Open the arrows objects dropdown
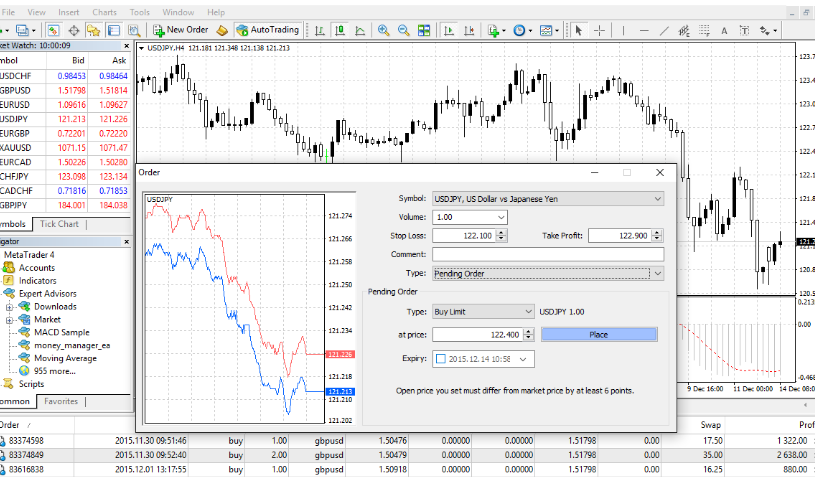815x477 pixels. pyautogui.click(x=768, y=30)
